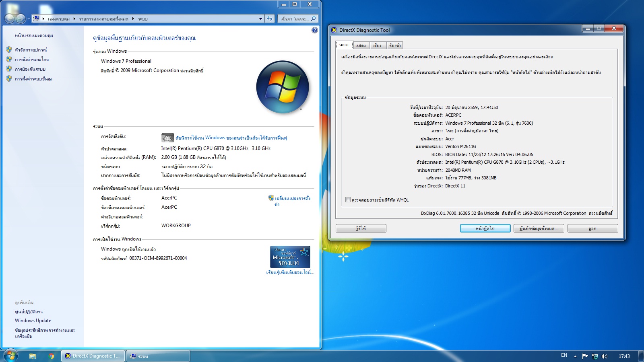Click the Genuine Microsoft software badge
644x362 pixels.
point(290,257)
